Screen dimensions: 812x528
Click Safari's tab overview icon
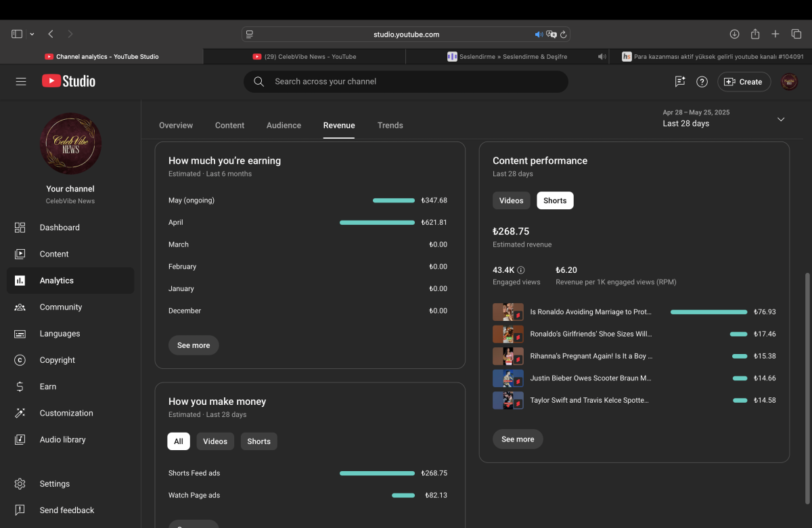796,34
